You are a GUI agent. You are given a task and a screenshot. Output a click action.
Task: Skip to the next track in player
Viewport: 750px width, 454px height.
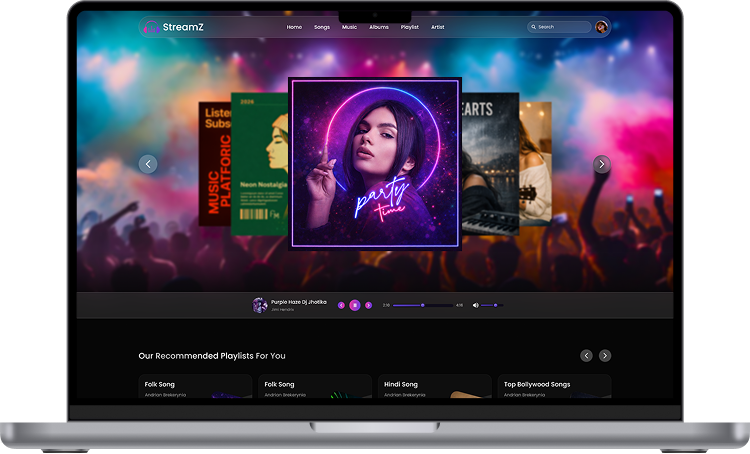coord(368,305)
